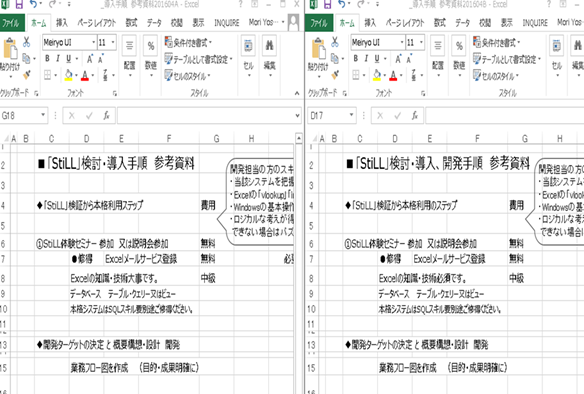The height and width of the screenshot is (394, 584).
Task: Expand the G18 Name Box dropdown
Action: [43, 115]
